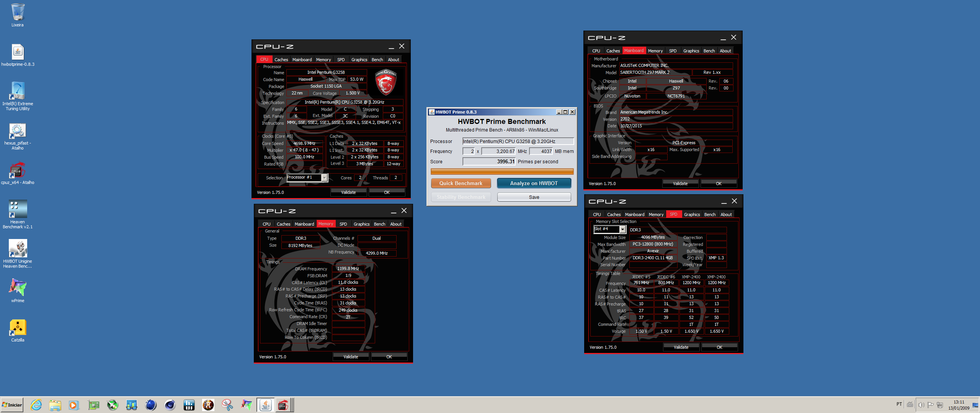980x413 pixels.
Task: Switch to SPD tab in CPU-Z Memory window
Action: (x=343, y=224)
